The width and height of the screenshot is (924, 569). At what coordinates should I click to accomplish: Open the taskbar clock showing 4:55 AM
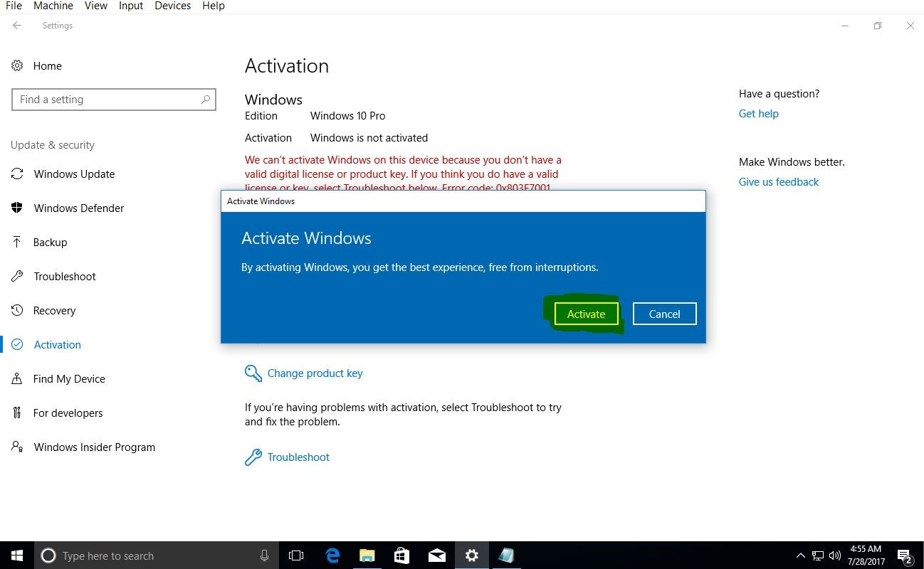866,555
